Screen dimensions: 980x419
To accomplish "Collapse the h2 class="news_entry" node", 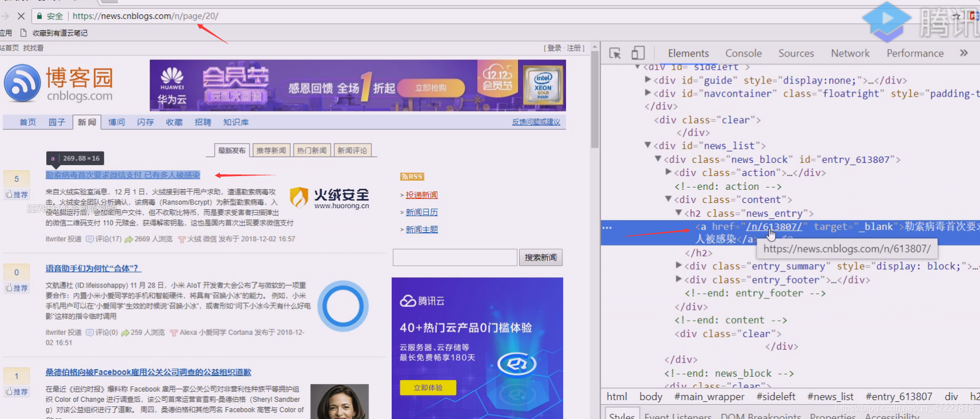I will [x=679, y=213].
